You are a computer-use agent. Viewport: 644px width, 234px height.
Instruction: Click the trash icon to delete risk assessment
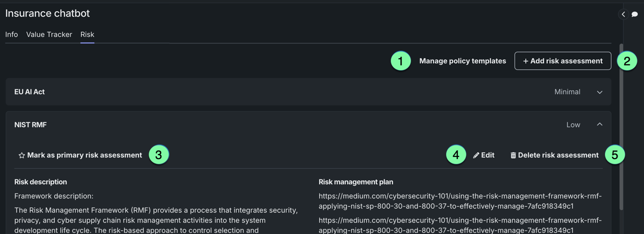point(513,155)
